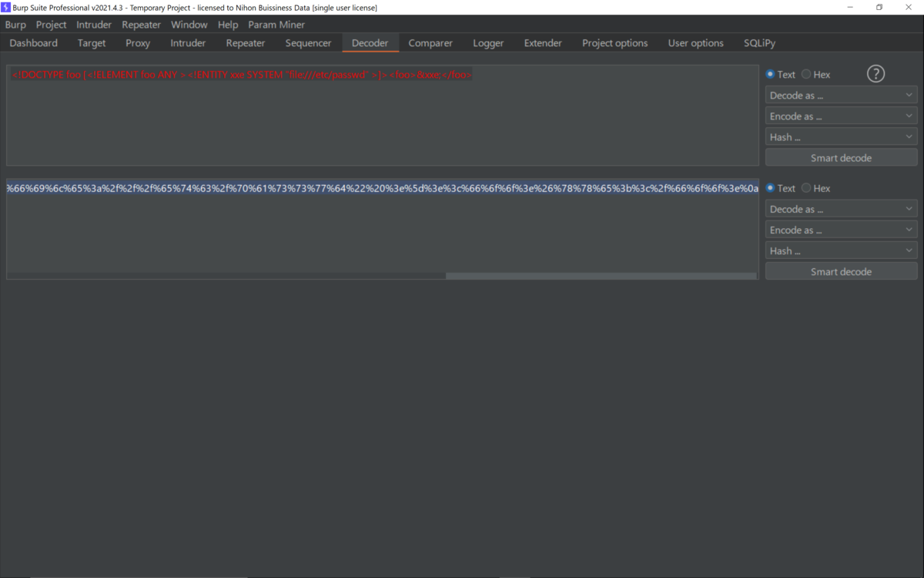This screenshot has height=578, width=924.
Task: Switch to the User options tab
Action: point(696,43)
